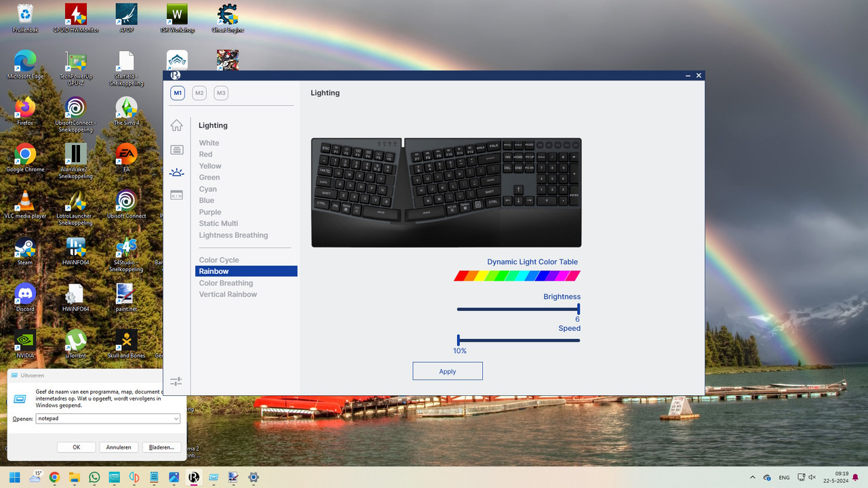
Task: Select White lighting mode
Action: point(209,143)
